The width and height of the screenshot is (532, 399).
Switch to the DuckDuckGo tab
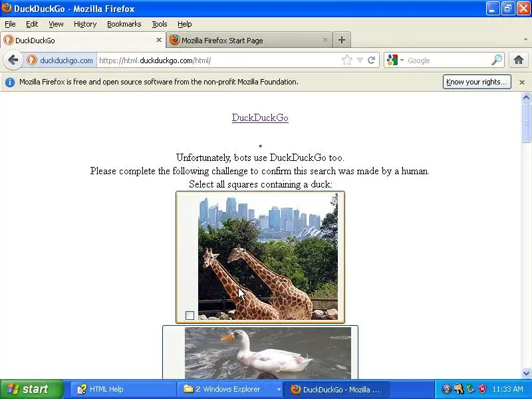(x=83, y=40)
